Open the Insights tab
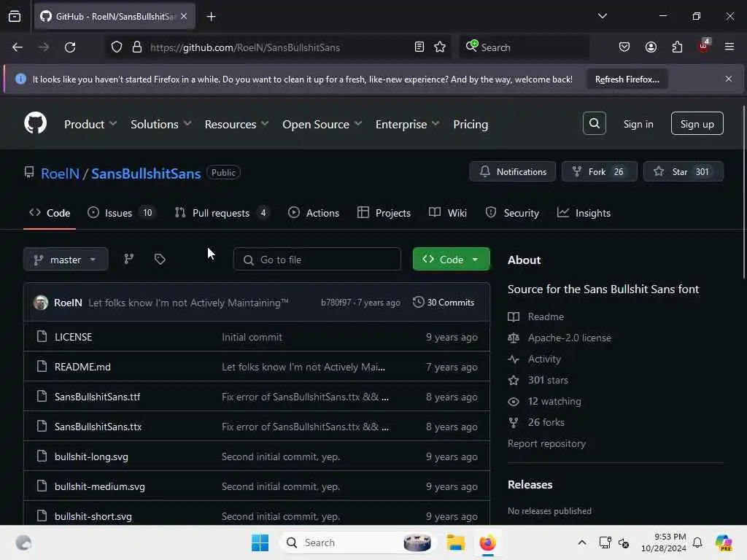This screenshot has height=560, width=747. (x=584, y=213)
